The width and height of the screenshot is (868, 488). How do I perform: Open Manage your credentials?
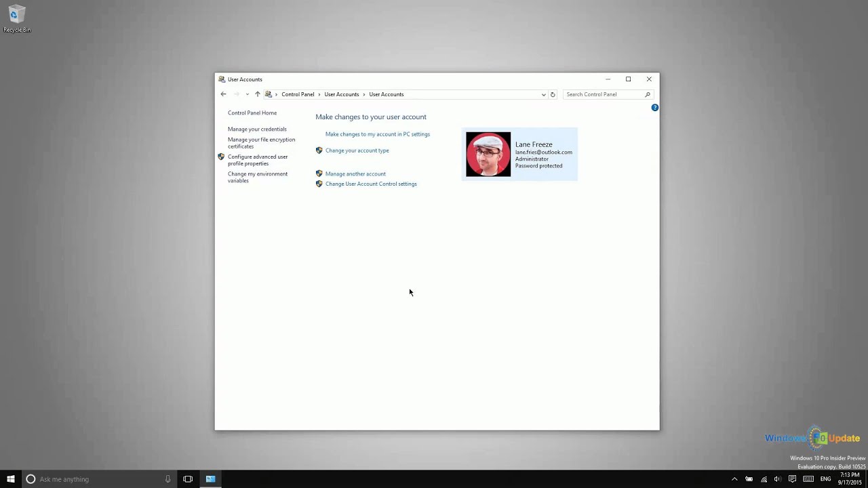point(257,129)
